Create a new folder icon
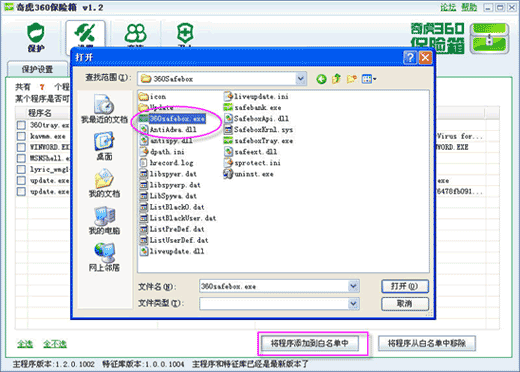520x372 pixels. (351, 79)
